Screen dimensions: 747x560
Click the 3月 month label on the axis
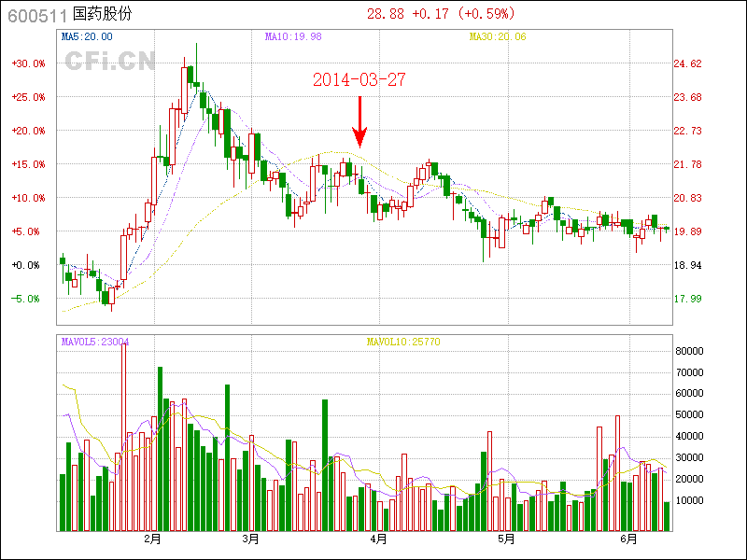tap(249, 539)
